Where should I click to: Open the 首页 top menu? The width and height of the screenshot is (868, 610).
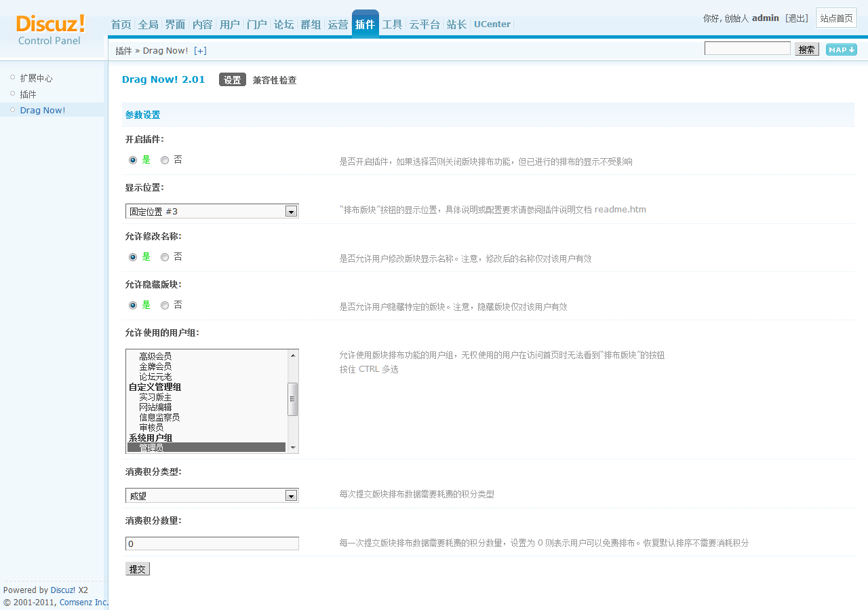point(121,24)
